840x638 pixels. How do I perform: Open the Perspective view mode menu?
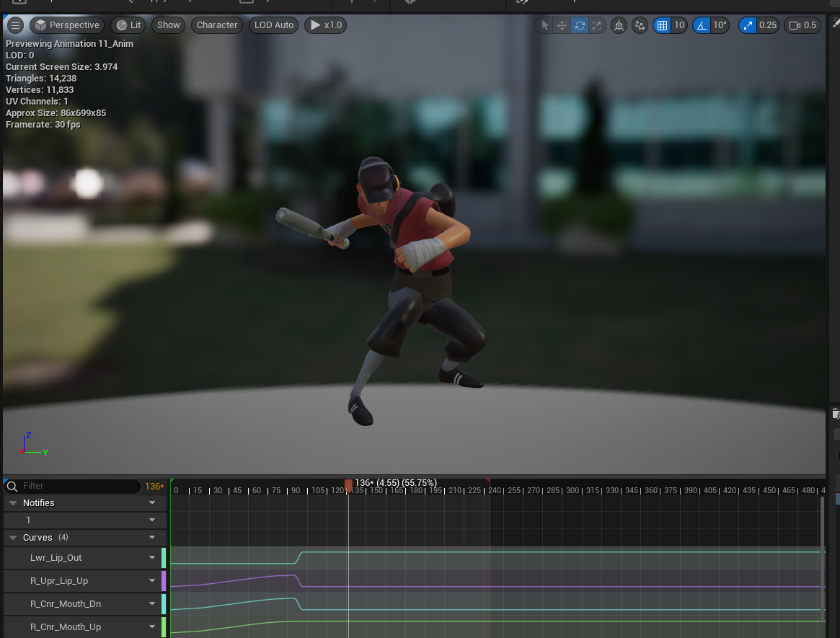pyautogui.click(x=66, y=25)
